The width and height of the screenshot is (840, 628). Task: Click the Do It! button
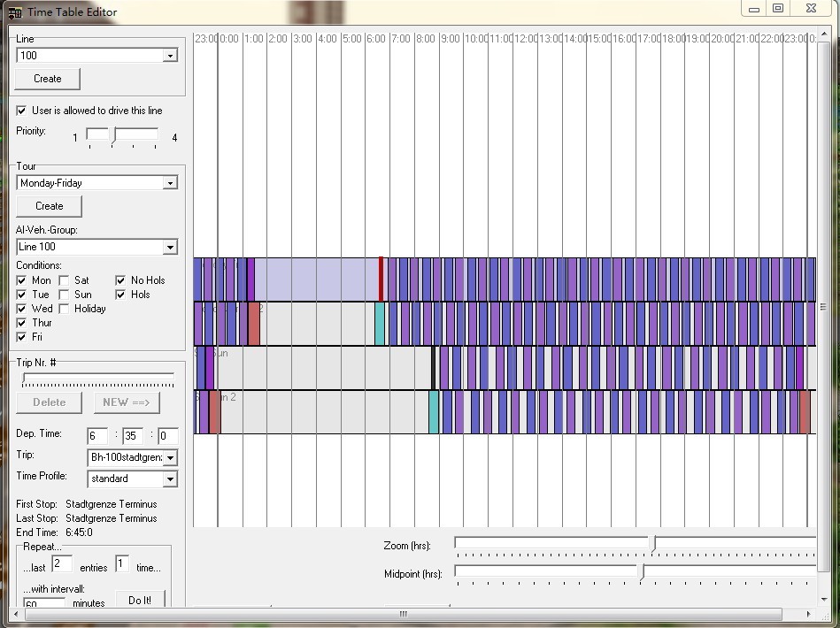click(140, 600)
